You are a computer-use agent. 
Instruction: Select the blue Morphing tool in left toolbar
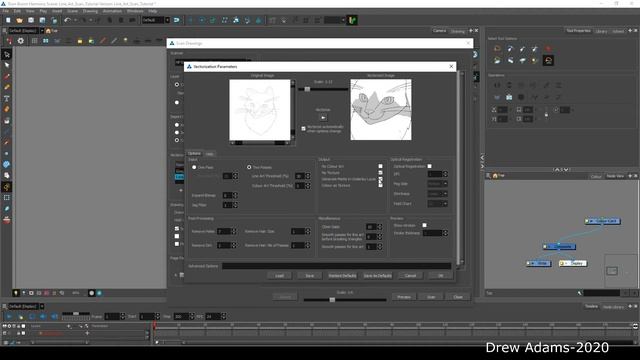tap(7, 164)
